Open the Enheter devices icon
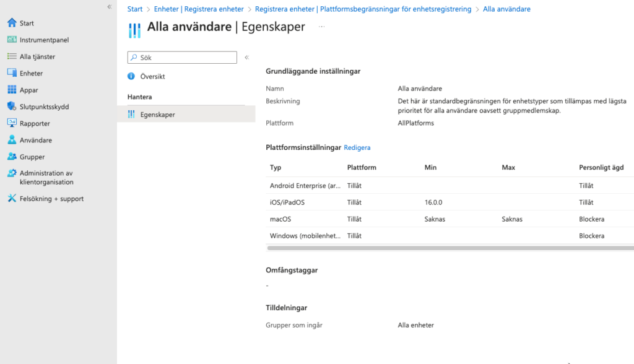This screenshot has width=634, height=364. [x=12, y=73]
